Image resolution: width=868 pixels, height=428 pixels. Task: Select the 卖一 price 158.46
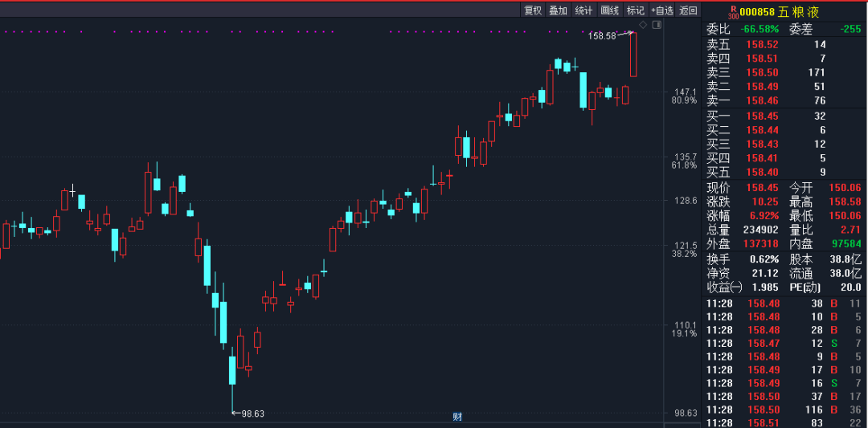pos(762,100)
